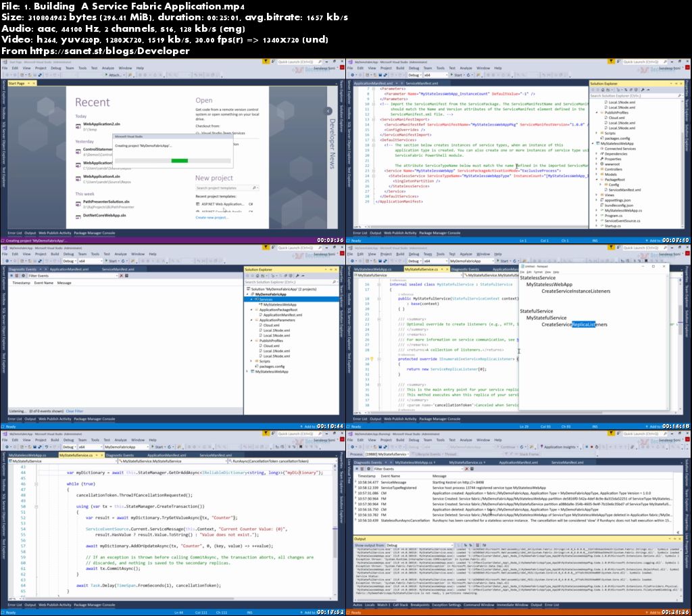This screenshot has width=692, height=616.
Task: Click the 'MyStatelessWebApp' line in Notepad
Action: [549, 285]
